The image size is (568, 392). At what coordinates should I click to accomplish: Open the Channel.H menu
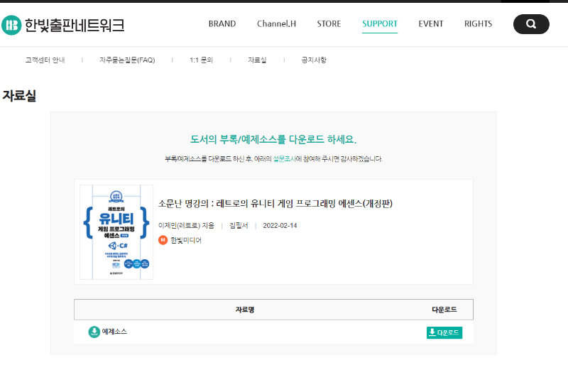[x=276, y=24]
